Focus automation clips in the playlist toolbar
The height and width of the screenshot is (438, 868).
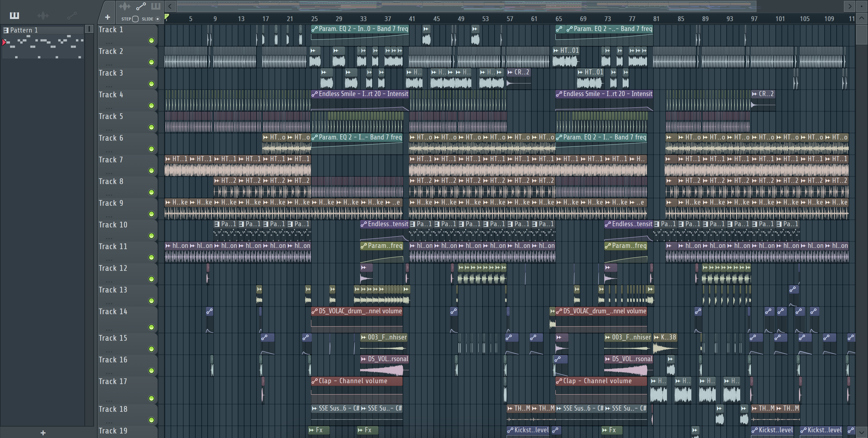pyautogui.click(x=141, y=6)
